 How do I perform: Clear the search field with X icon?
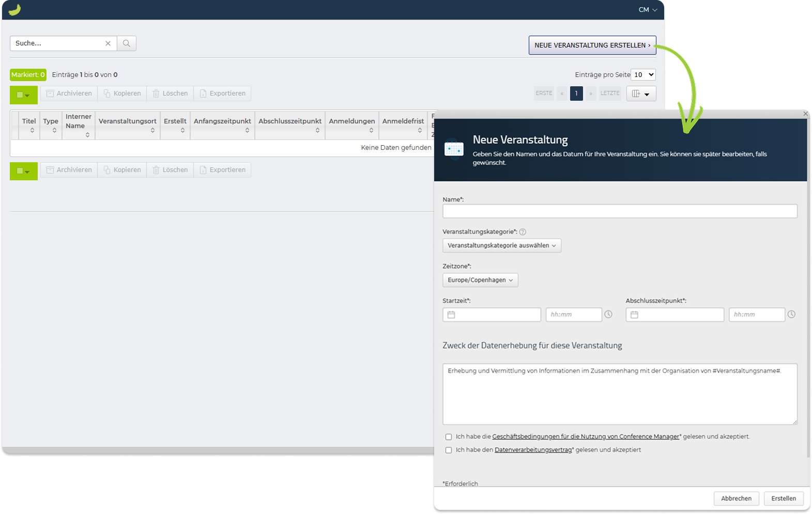coord(108,43)
